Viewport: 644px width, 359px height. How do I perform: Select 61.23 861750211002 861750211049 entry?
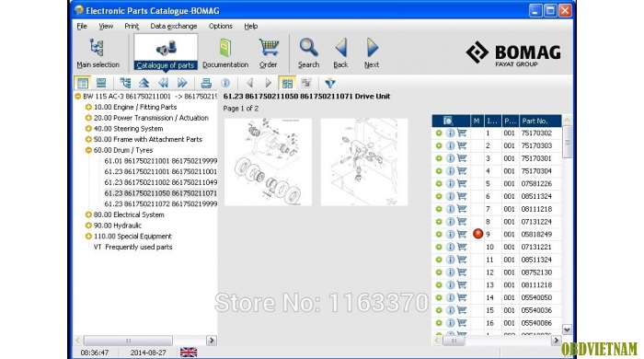point(161,182)
